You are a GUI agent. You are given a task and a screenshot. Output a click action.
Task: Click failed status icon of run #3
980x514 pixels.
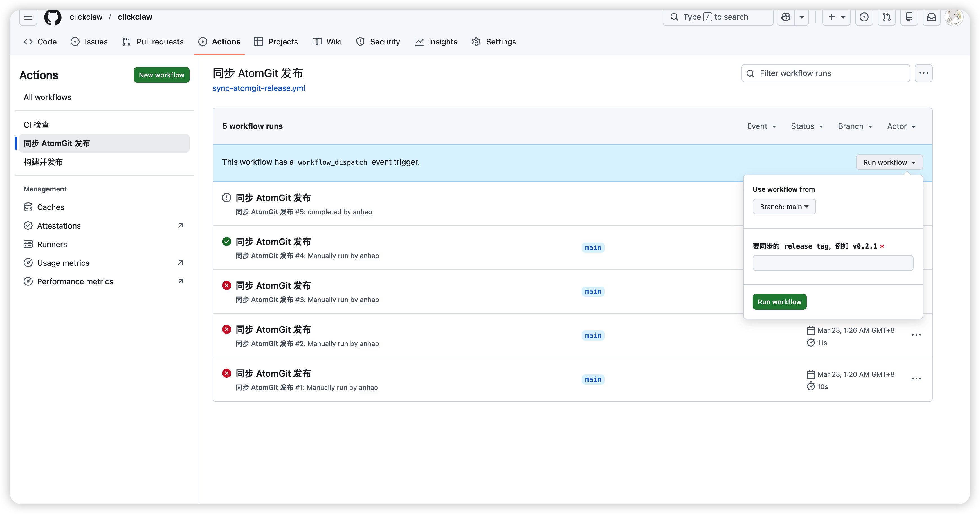227,285
